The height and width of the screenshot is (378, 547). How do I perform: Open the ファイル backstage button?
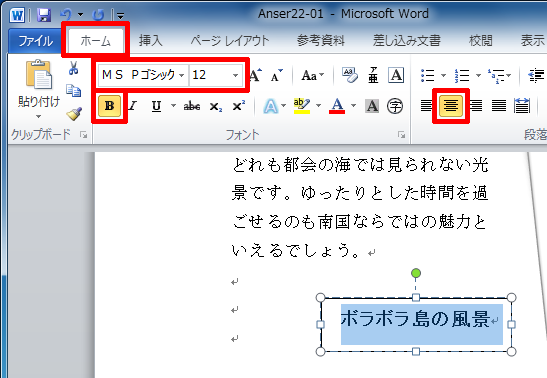(35, 41)
